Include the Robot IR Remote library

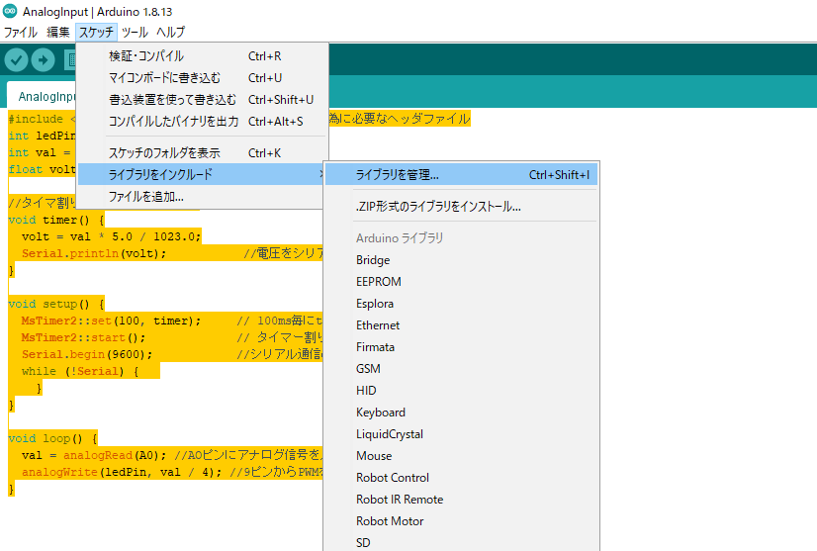coord(461,499)
